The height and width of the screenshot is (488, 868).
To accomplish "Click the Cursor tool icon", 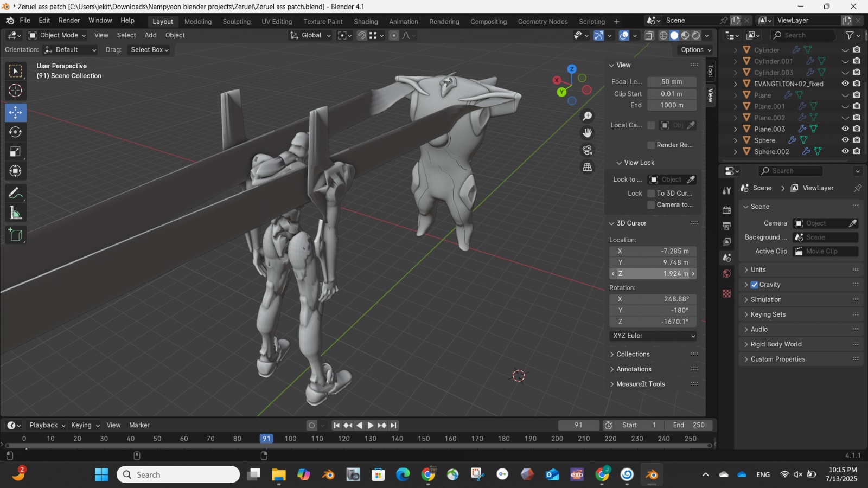I will [x=15, y=91].
